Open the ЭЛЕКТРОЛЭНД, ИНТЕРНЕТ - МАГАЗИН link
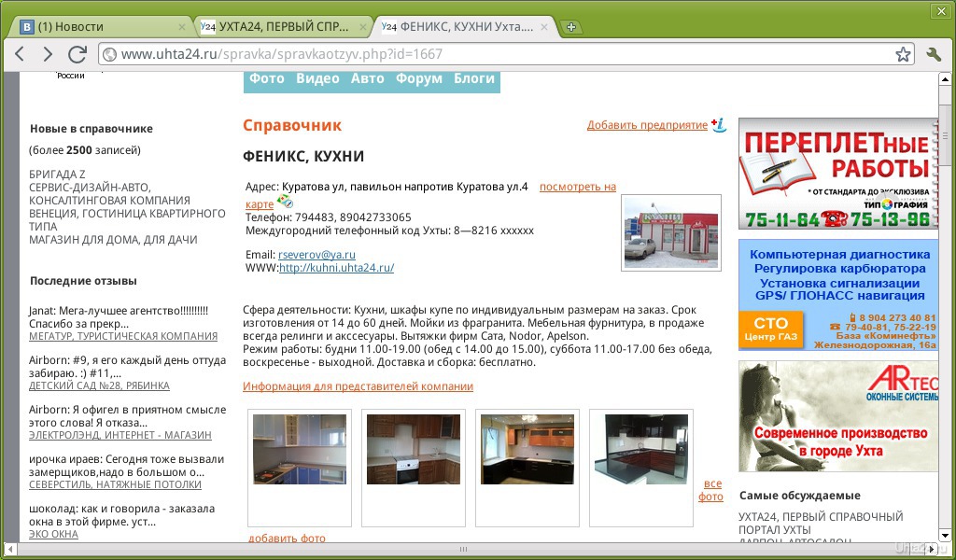 [x=120, y=435]
